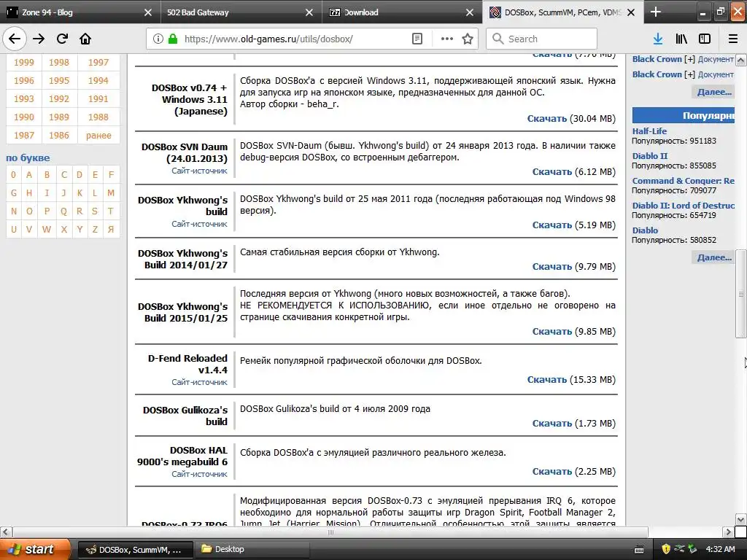Close the Zone 94 - Blog tab
Viewport: 747px width, 560px height.
coord(148,12)
